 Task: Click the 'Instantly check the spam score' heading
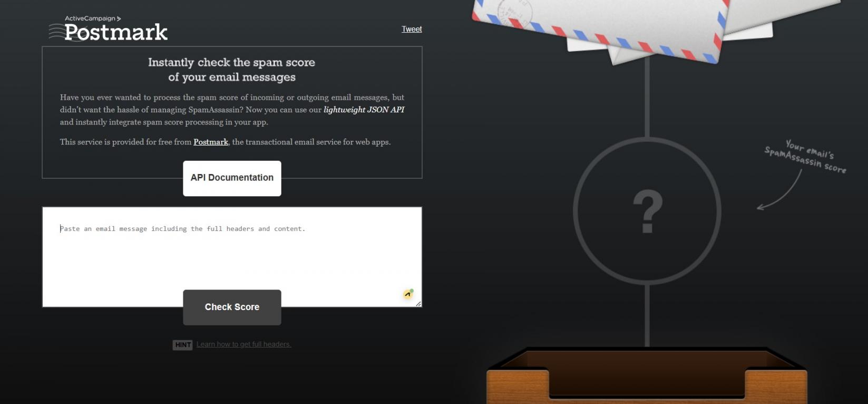coord(232,70)
